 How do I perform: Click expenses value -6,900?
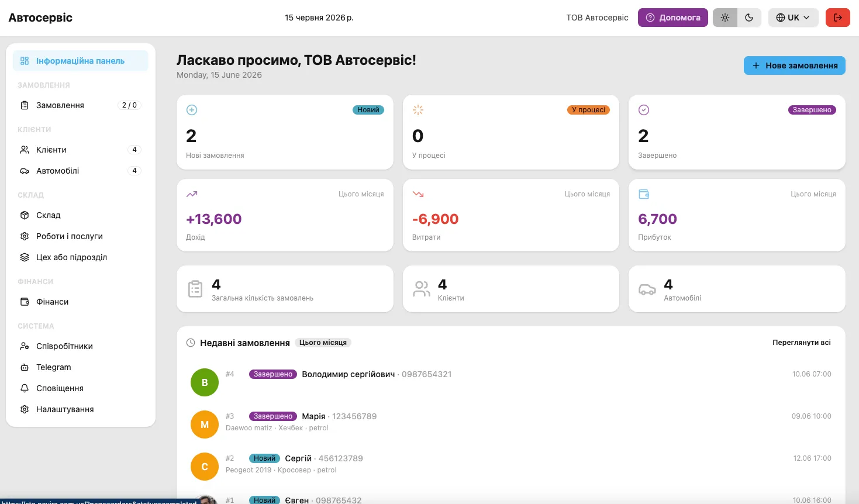[x=436, y=219]
